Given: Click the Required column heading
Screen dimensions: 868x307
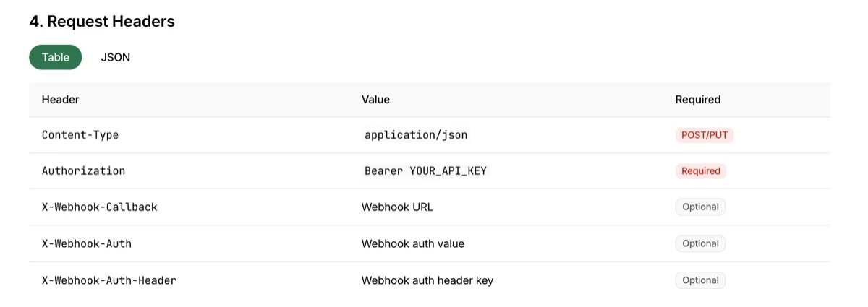Looking at the screenshot, I should point(697,100).
